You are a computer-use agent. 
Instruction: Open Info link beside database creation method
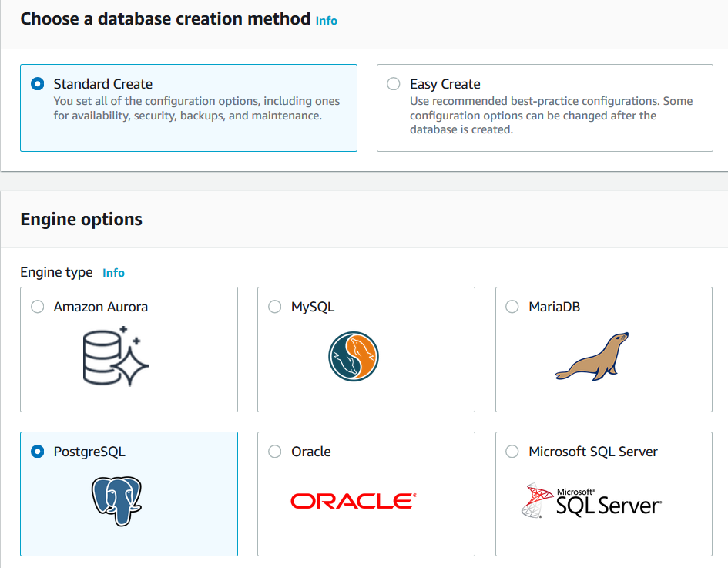327,21
